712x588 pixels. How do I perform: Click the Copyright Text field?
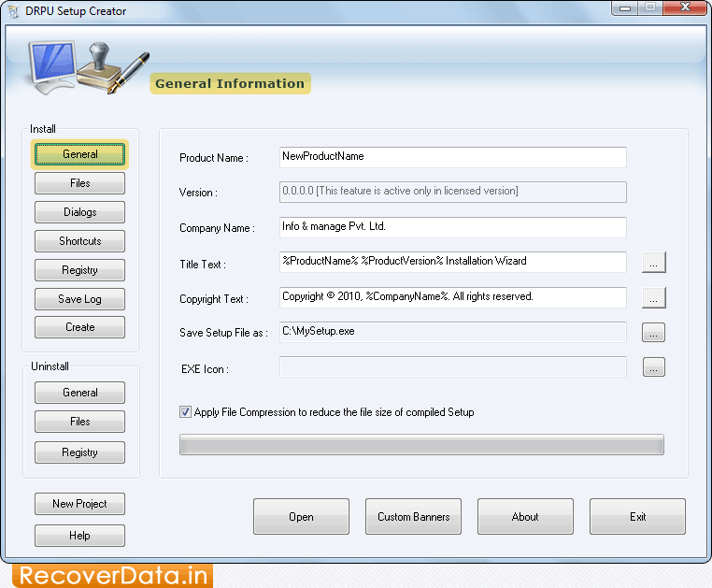click(453, 297)
